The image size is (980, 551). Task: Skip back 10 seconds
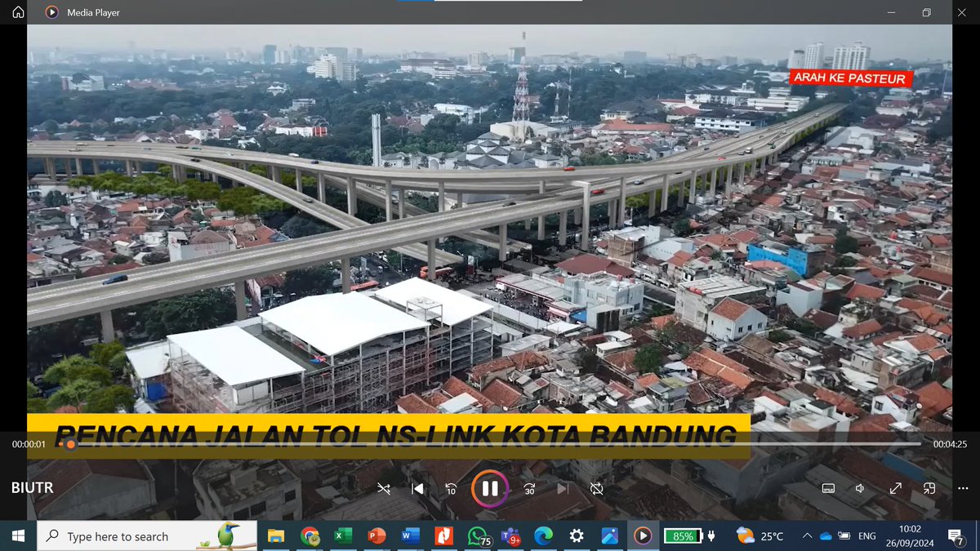point(451,488)
